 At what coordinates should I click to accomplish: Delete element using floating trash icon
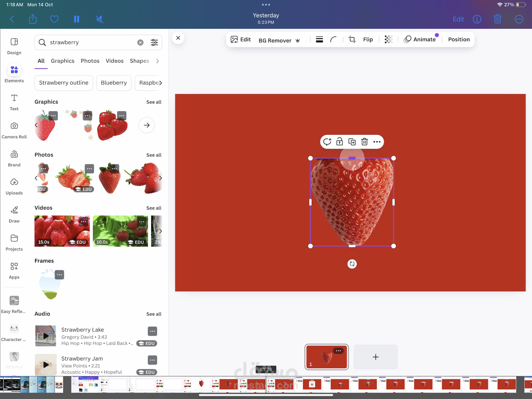pyautogui.click(x=364, y=142)
